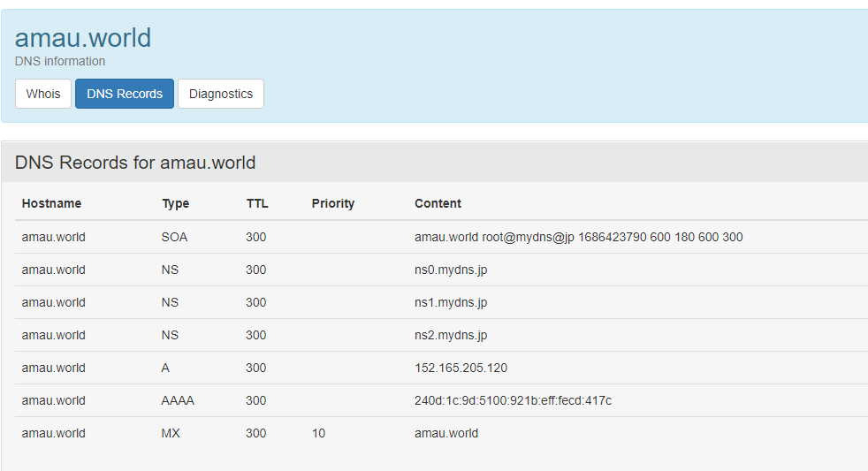Open the Diagnostics tab
The height and width of the screenshot is (471, 868).
pos(221,94)
